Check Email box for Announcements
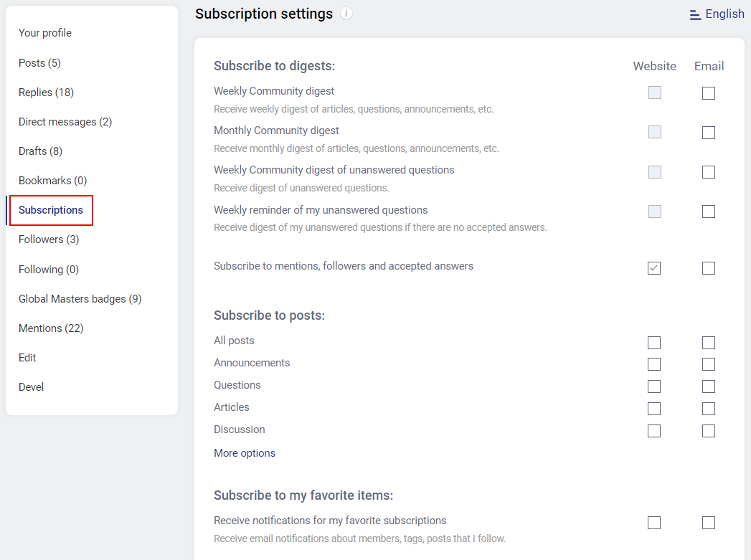 tap(709, 364)
